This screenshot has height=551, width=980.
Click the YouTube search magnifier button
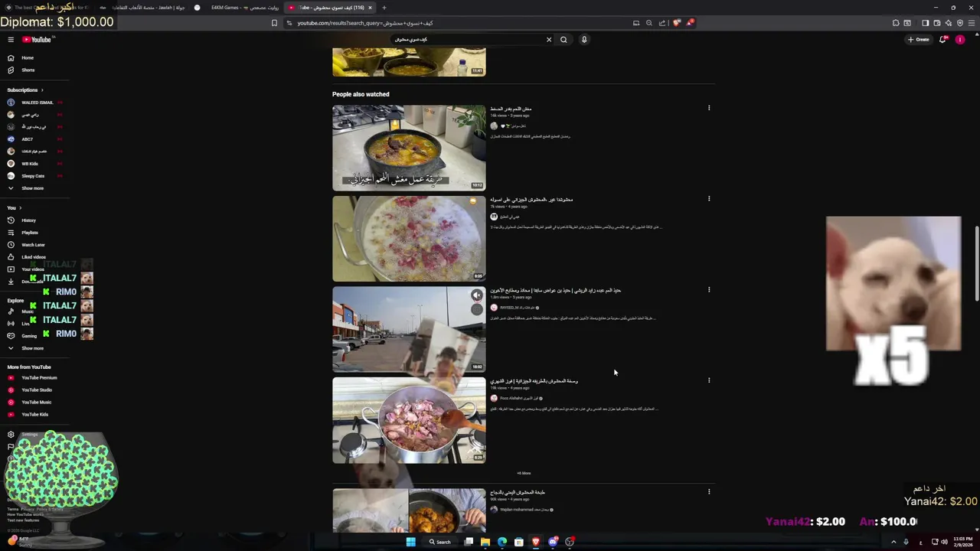[x=563, y=40]
